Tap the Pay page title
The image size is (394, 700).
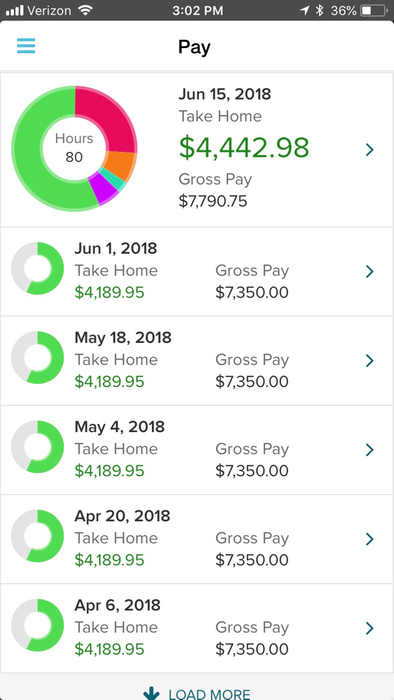coord(194,47)
